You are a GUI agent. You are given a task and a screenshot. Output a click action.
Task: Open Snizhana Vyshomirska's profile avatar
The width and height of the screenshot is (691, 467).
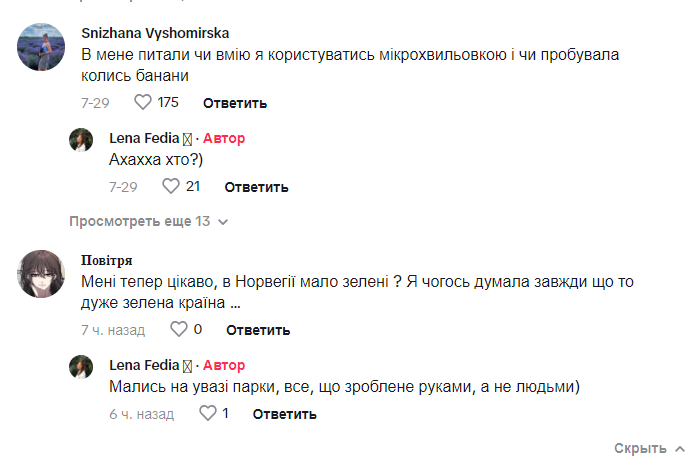43,48
